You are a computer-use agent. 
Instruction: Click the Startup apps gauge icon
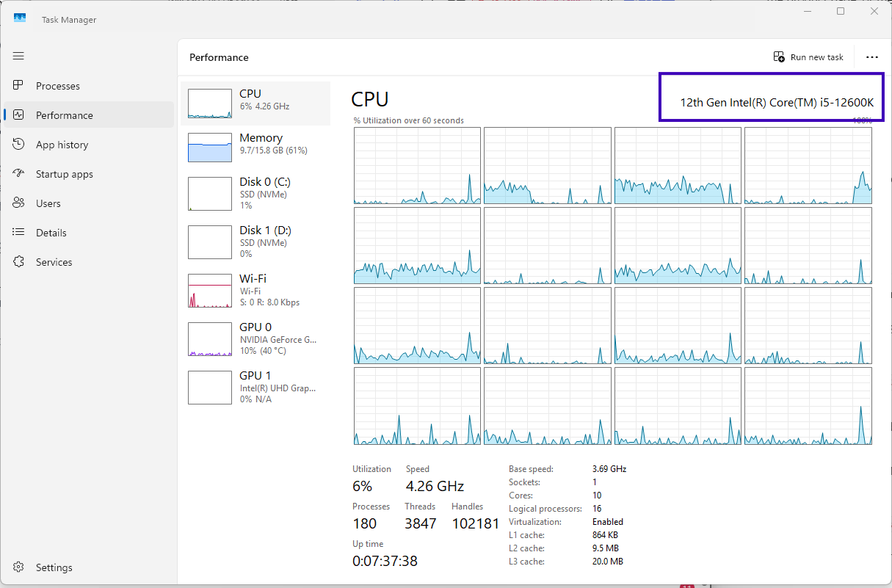(x=19, y=174)
